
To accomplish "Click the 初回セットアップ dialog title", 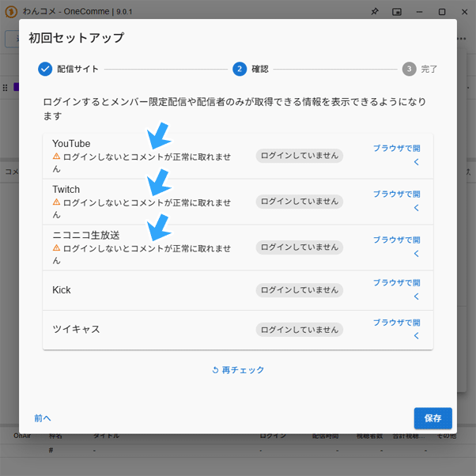I will click(76, 38).
